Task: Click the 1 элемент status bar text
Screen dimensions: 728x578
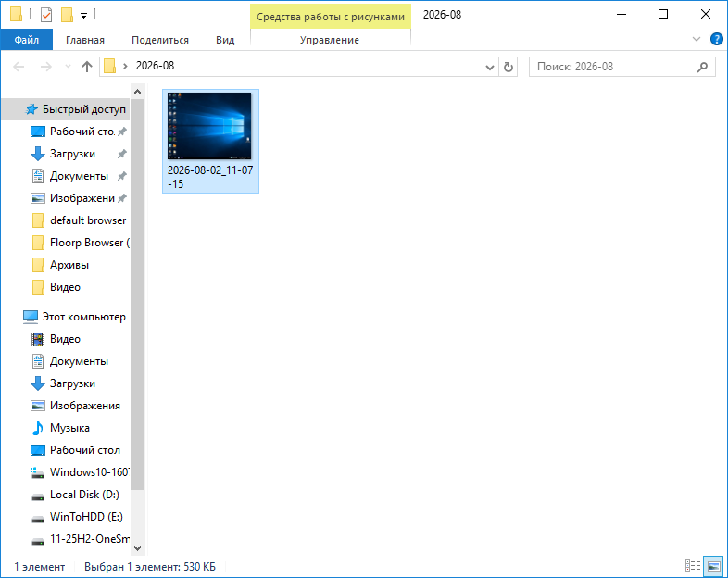Action: [40, 567]
